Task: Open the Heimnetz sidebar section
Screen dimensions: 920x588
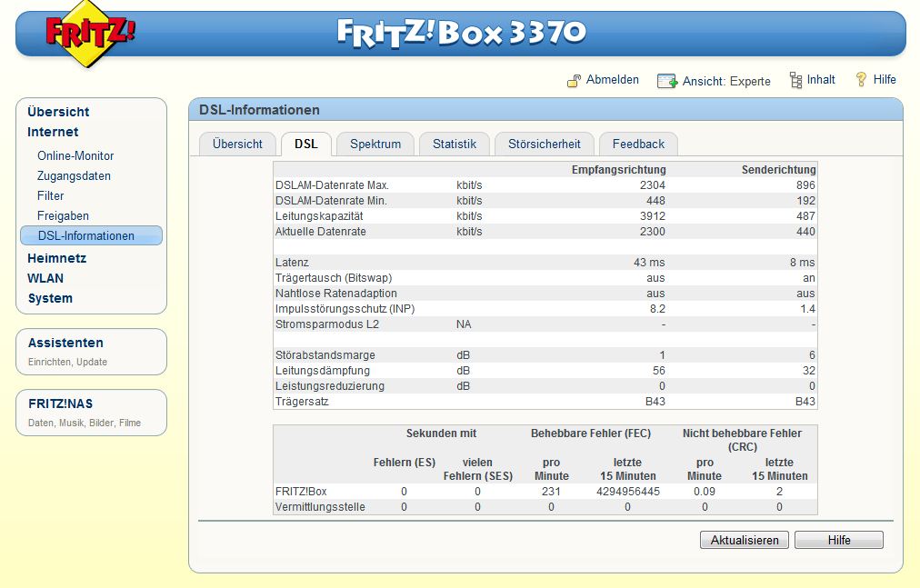Action: point(57,258)
